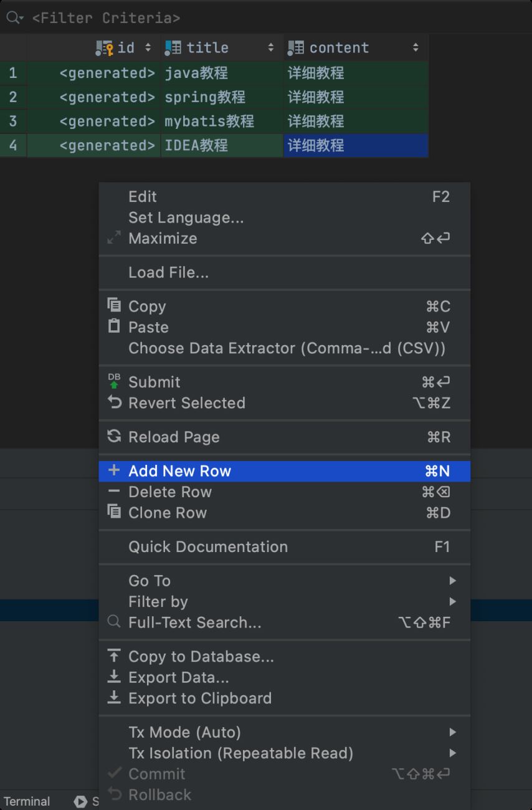The height and width of the screenshot is (810, 532).
Task: Click the Export Data download icon
Action: pyautogui.click(x=114, y=677)
